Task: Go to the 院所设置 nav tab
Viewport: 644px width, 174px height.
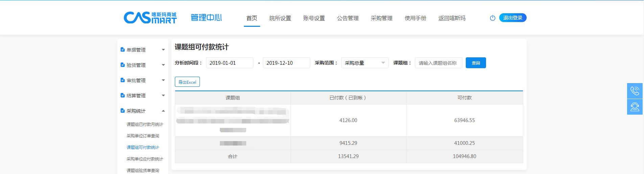Action: pos(280,18)
